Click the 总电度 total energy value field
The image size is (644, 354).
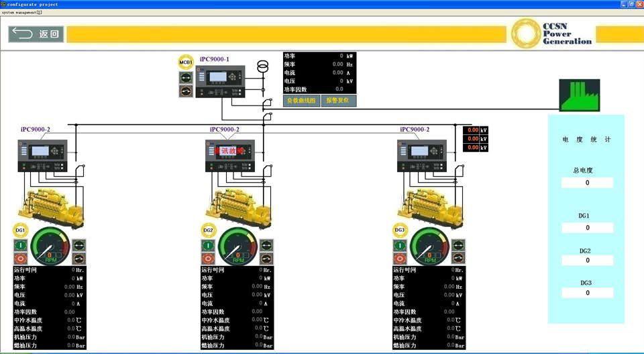click(587, 183)
